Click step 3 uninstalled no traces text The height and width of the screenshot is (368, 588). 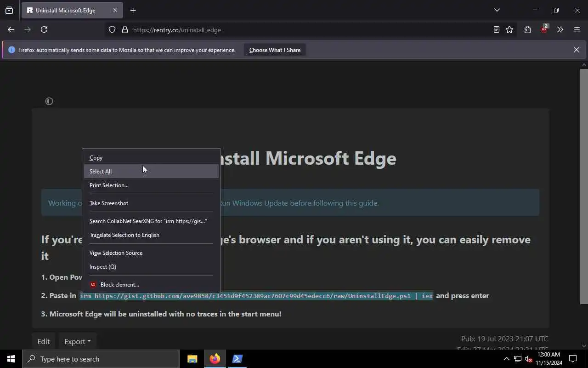point(161,314)
